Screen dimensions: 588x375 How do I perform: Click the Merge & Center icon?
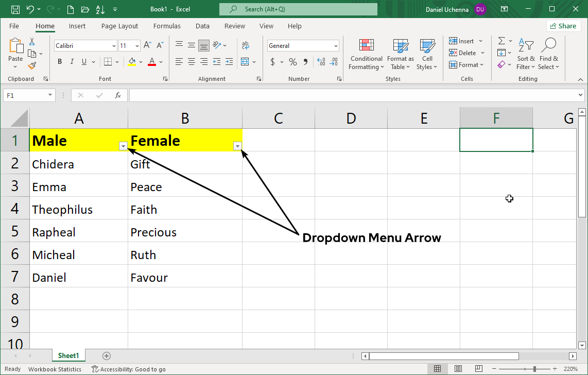245,62
